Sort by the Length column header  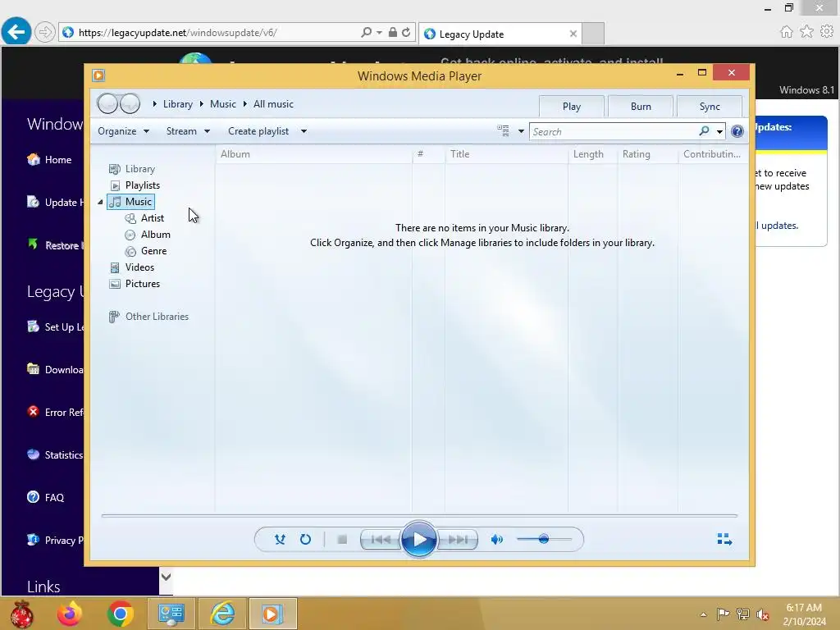pyautogui.click(x=592, y=154)
